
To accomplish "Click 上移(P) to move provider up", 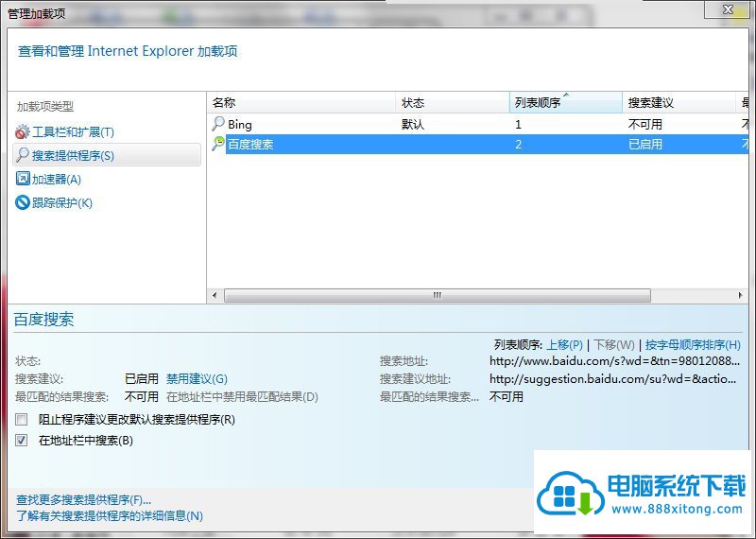I will (x=564, y=344).
